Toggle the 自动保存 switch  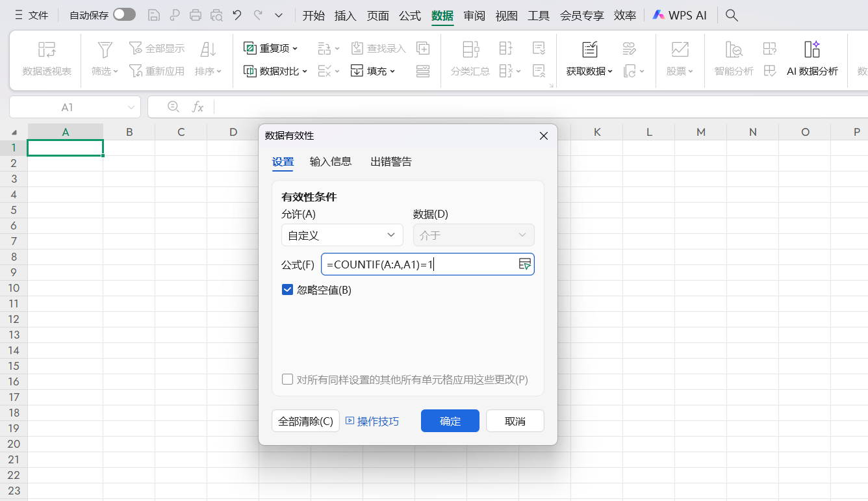click(x=124, y=15)
